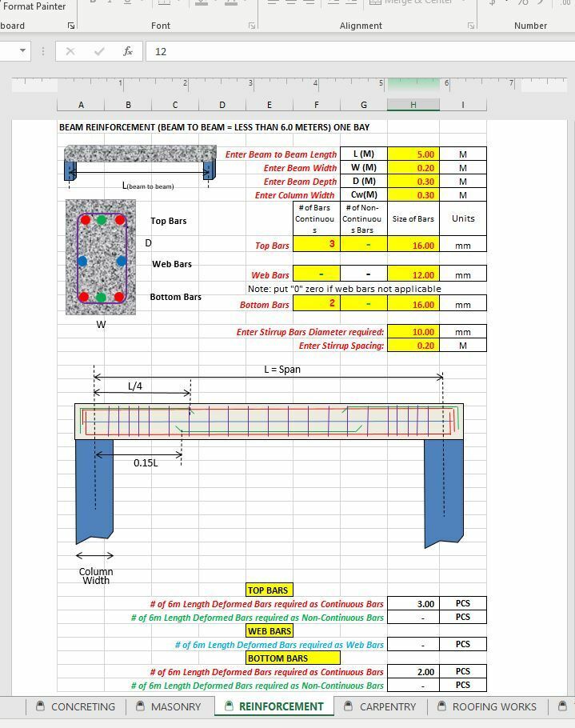The image size is (575, 728).
Task: Select column F header
Action: [317, 105]
